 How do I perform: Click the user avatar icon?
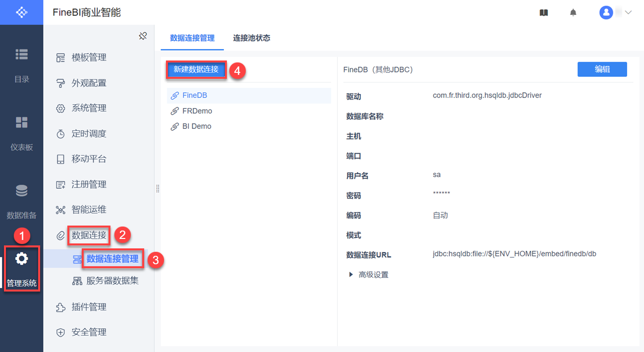pos(606,12)
